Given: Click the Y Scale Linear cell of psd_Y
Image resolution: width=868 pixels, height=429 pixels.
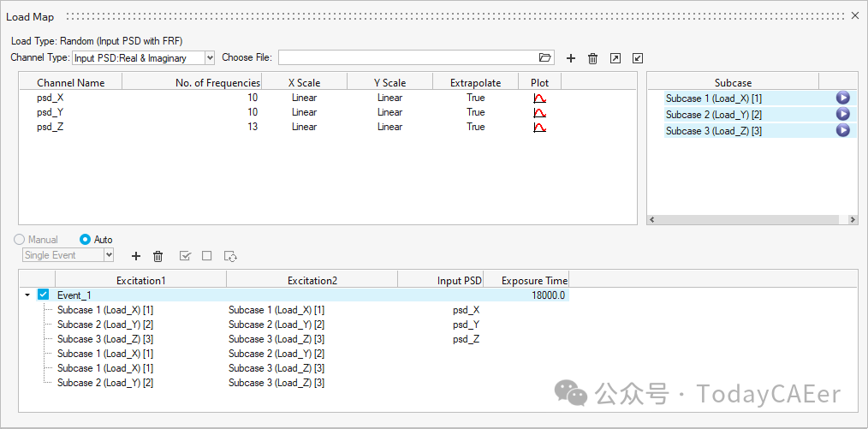Looking at the screenshot, I should [389, 112].
